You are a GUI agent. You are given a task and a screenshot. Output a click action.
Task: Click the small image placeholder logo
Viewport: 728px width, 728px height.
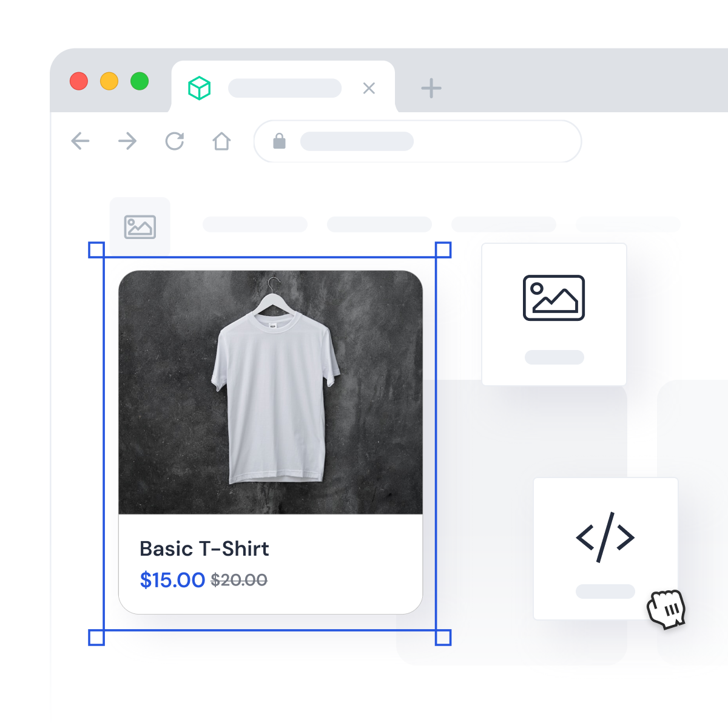coord(140,227)
